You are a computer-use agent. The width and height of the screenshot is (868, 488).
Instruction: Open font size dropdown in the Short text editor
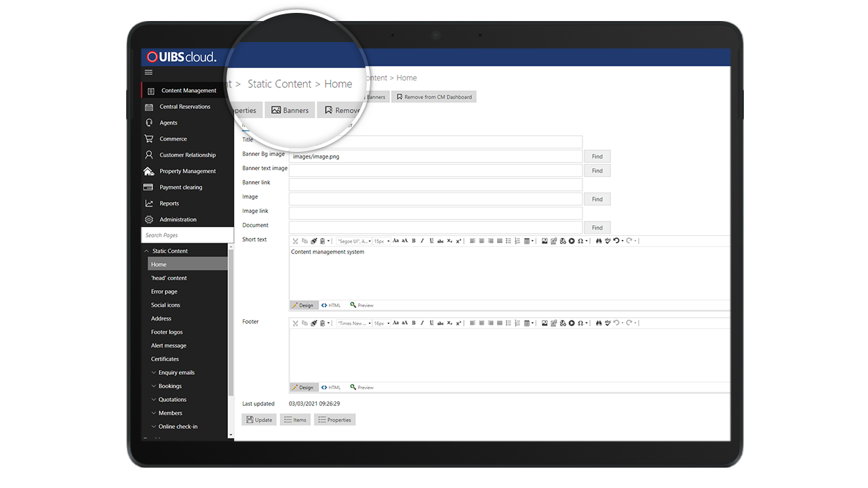point(382,241)
